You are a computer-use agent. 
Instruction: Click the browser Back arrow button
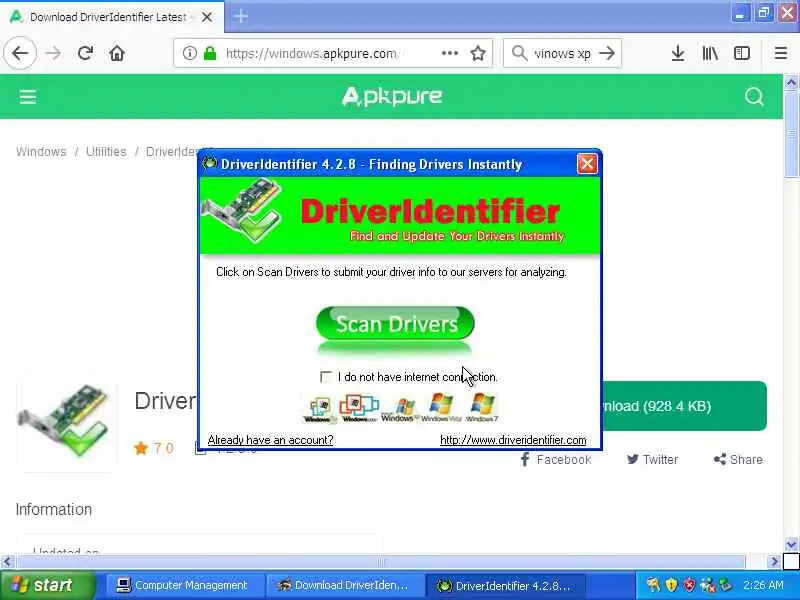pos(20,53)
